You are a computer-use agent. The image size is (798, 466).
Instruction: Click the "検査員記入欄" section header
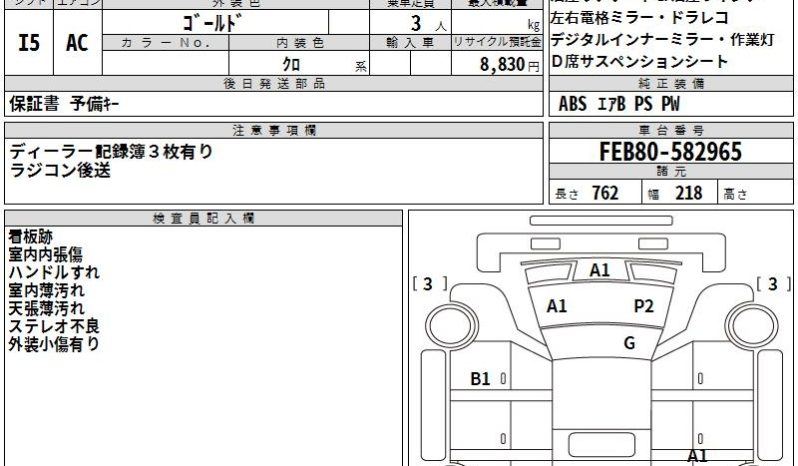point(204,219)
